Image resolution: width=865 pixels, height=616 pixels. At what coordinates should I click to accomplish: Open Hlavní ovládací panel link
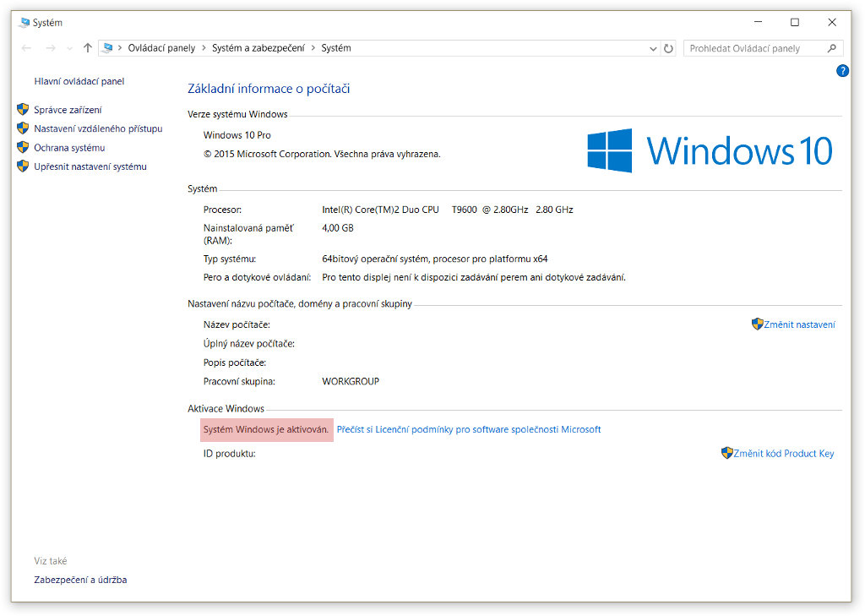pyautogui.click(x=79, y=81)
